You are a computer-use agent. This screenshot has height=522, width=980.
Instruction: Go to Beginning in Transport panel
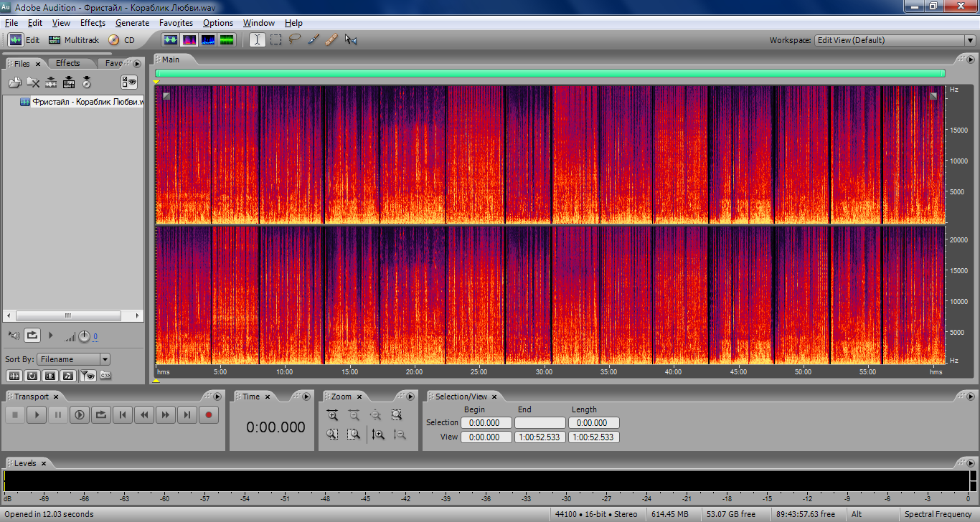coord(123,414)
